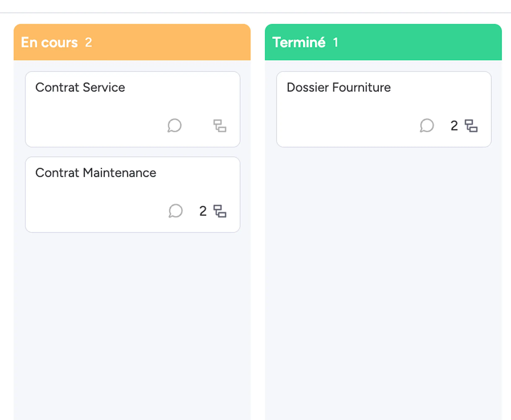Select the Contrat Service card title

[x=80, y=87]
